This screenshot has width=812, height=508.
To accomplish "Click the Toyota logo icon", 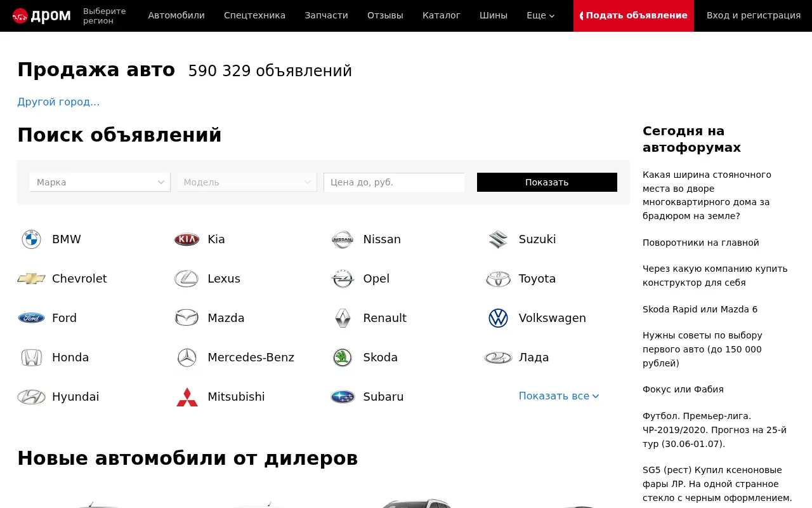I will (x=498, y=279).
